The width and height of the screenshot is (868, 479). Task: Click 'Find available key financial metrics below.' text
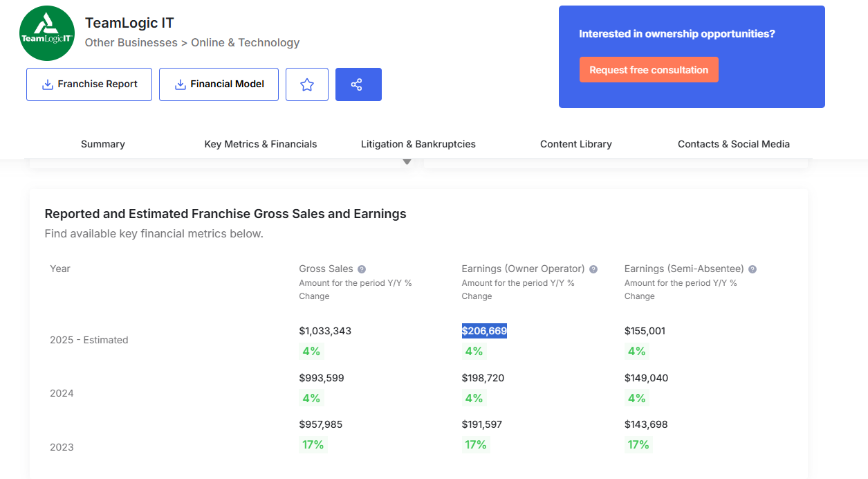click(x=154, y=234)
